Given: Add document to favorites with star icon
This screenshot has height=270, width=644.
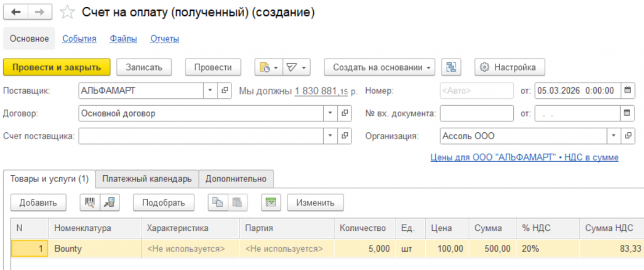Looking at the screenshot, I should click(67, 13).
